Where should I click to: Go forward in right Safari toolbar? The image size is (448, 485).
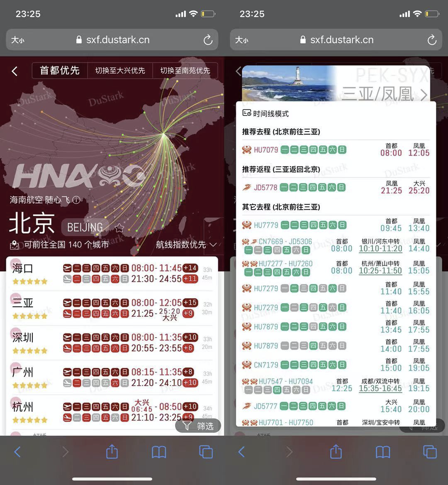[x=290, y=452]
